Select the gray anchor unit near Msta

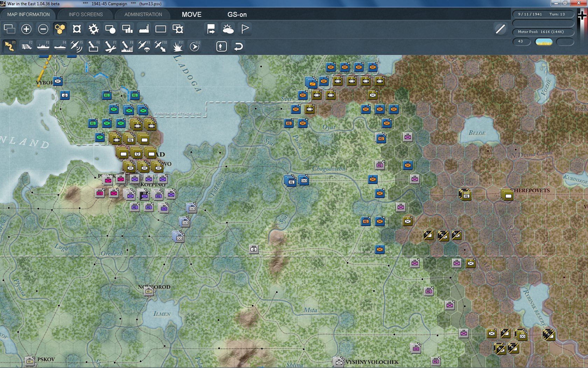[254, 249]
